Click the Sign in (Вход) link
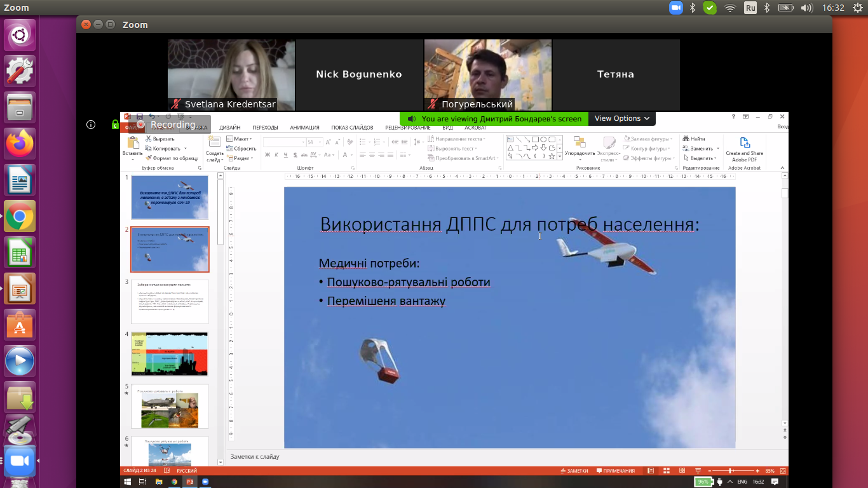The height and width of the screenshot is (488, 868). tap(783, 127)
